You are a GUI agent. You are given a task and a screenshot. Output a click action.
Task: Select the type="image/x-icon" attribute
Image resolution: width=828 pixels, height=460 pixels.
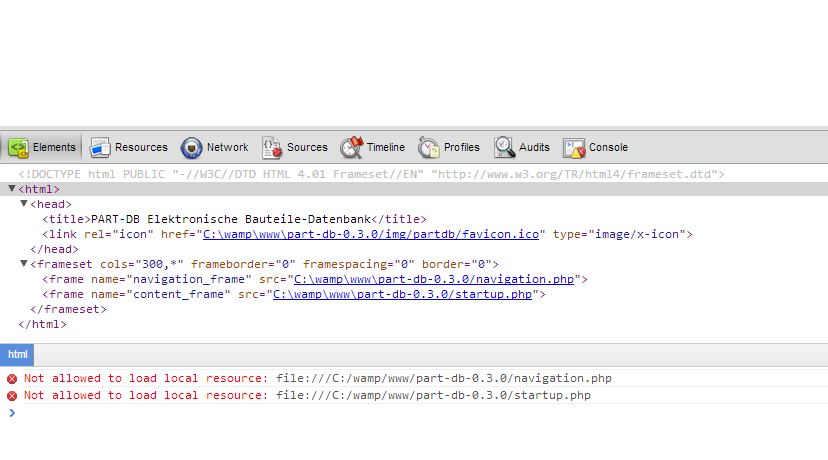[x=619, y=234]
